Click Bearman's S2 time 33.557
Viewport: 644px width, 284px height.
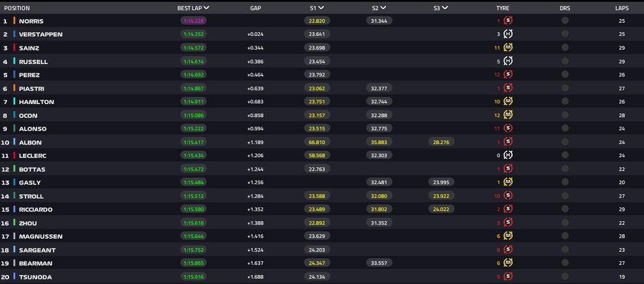point(379,263)
